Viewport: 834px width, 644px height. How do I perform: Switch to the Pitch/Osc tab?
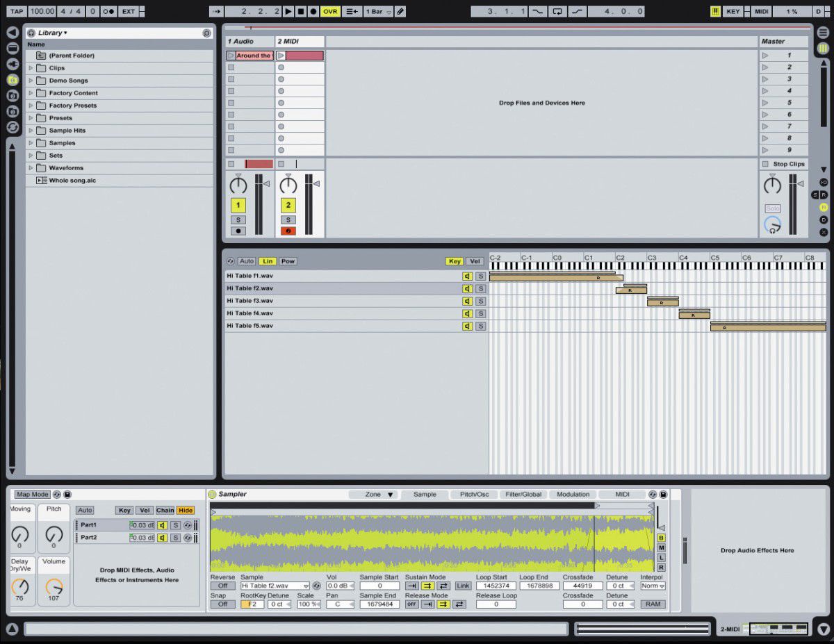tap(474, 494)
